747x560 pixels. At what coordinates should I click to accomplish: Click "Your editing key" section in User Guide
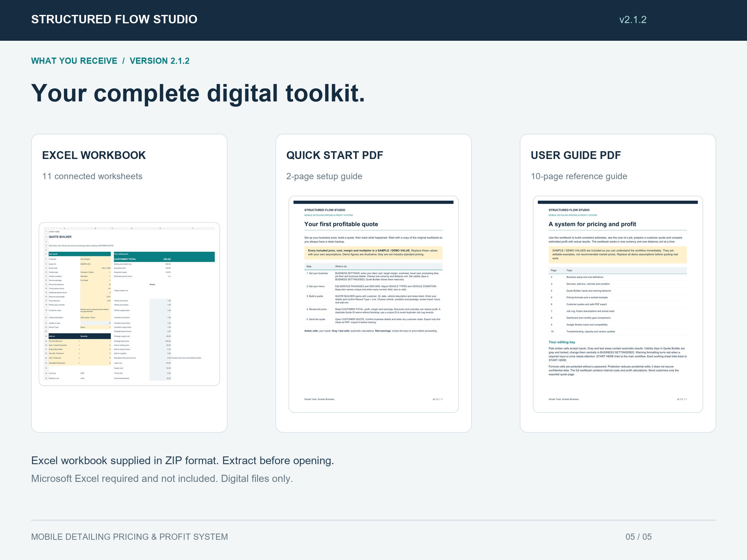pos(562,342)
